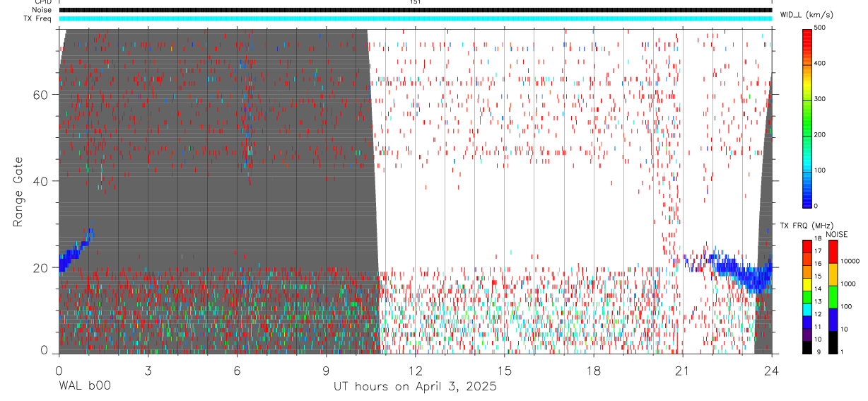
Task: Click the '300' value on width scale
Action: [x=820, y=99]
